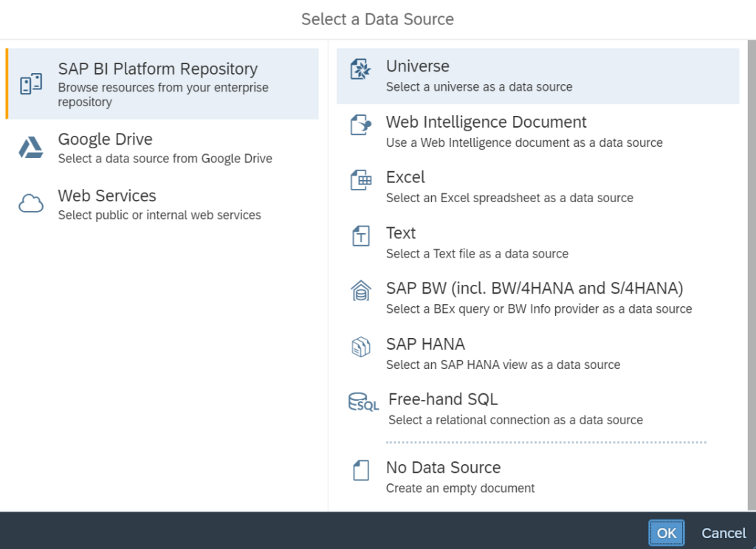The height and width of the screenshot is (549, 756).
Task: Select SAP HANA title in the list
Action: [426, 344]
